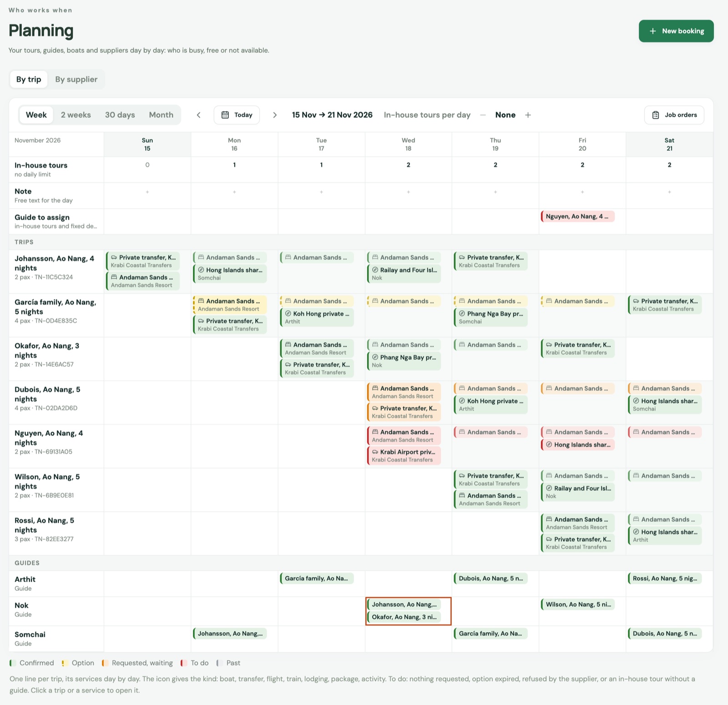Add a note for Fri 20
This screenshot has width=728, height=705.
click(582, 192)
